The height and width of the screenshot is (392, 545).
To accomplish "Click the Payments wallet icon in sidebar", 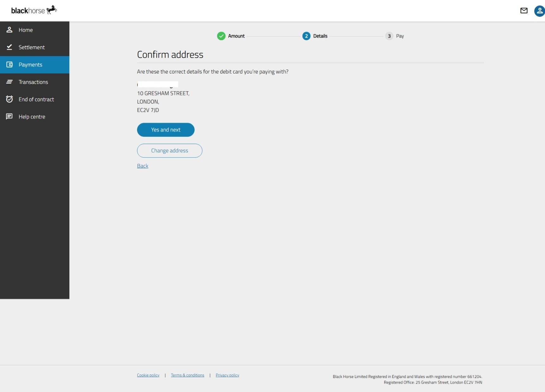I will click(x=9, y=65).
